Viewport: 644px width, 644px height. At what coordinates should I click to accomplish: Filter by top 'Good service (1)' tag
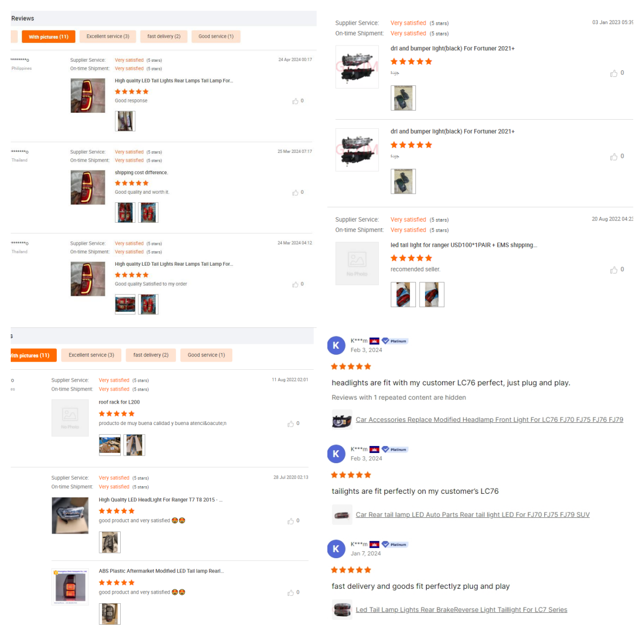pyautogui.click(x=216, y=36)
